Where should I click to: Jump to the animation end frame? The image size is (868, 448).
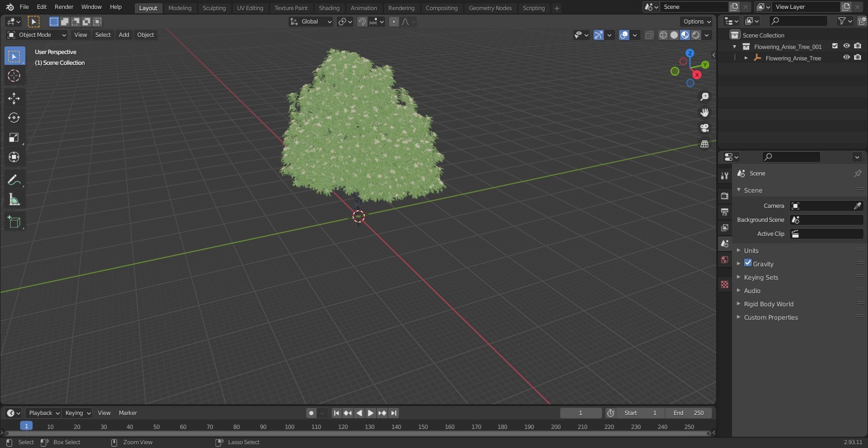click(x=394, y=413)
